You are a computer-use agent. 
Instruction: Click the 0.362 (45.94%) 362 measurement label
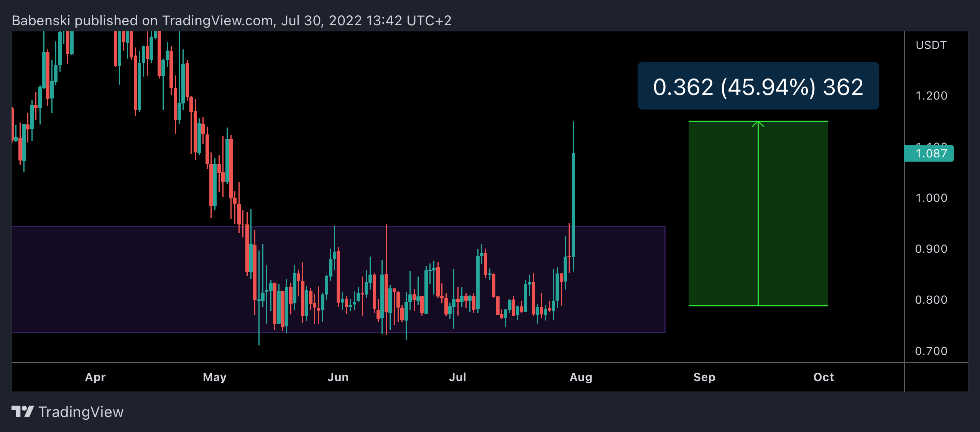point(758,86)
